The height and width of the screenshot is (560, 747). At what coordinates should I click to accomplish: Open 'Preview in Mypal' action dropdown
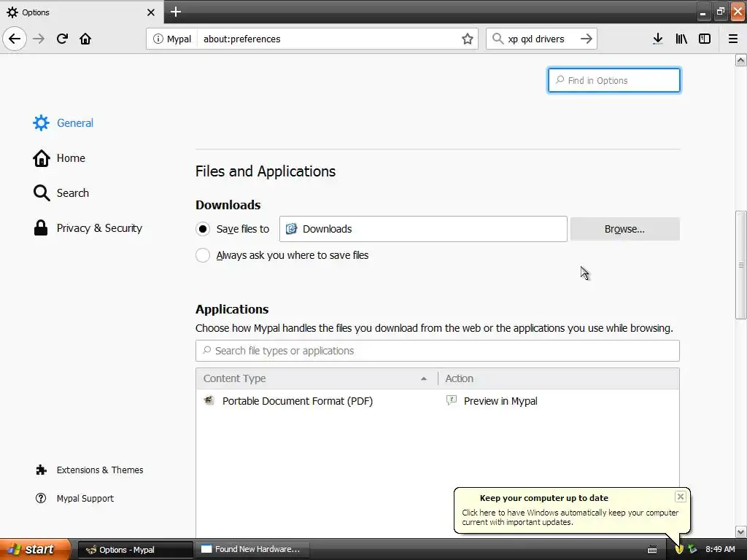tap(559, 401)
